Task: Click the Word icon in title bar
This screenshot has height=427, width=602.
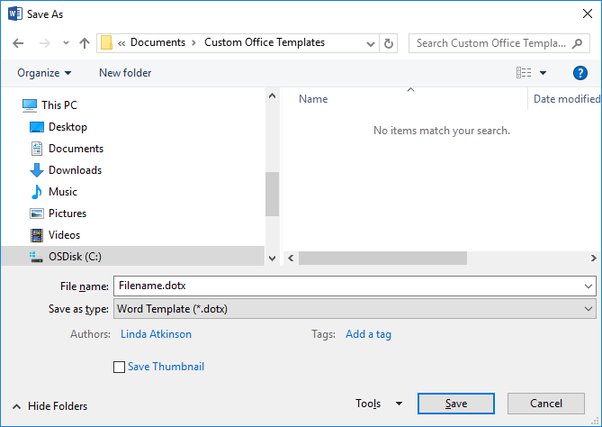Action: (x=15, y=14)
